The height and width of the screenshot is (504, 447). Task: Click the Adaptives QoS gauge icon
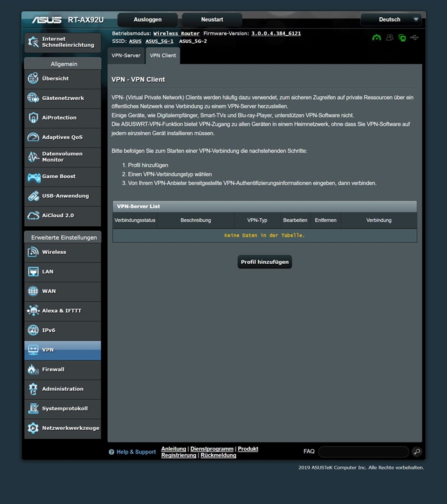point(33,137)
